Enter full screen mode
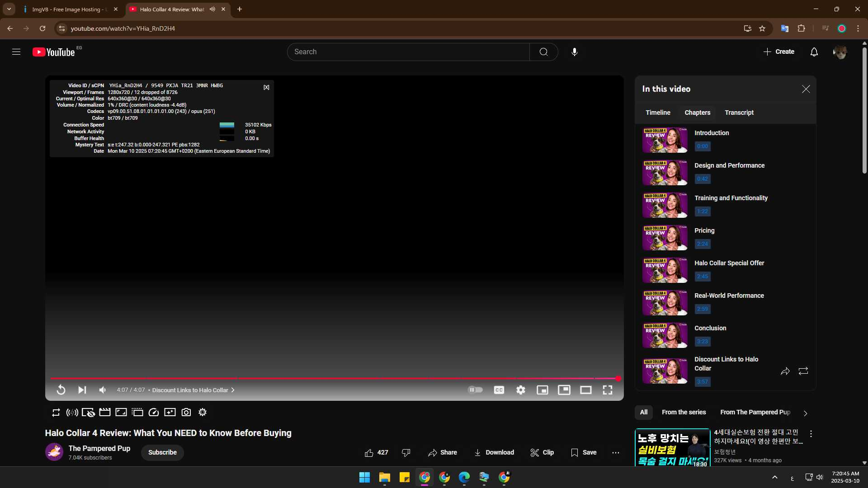Screen dimensions: 868x488 608,390
